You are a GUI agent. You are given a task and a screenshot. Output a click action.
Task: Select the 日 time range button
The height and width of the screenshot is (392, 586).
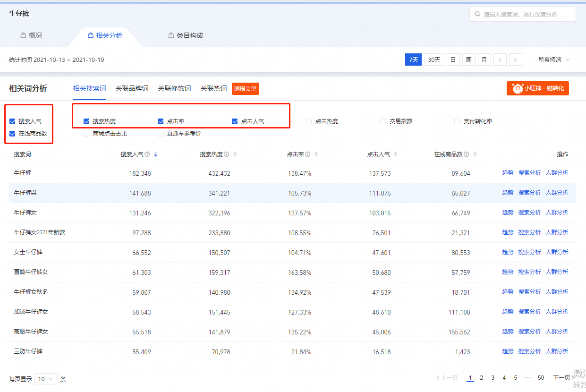453,60
